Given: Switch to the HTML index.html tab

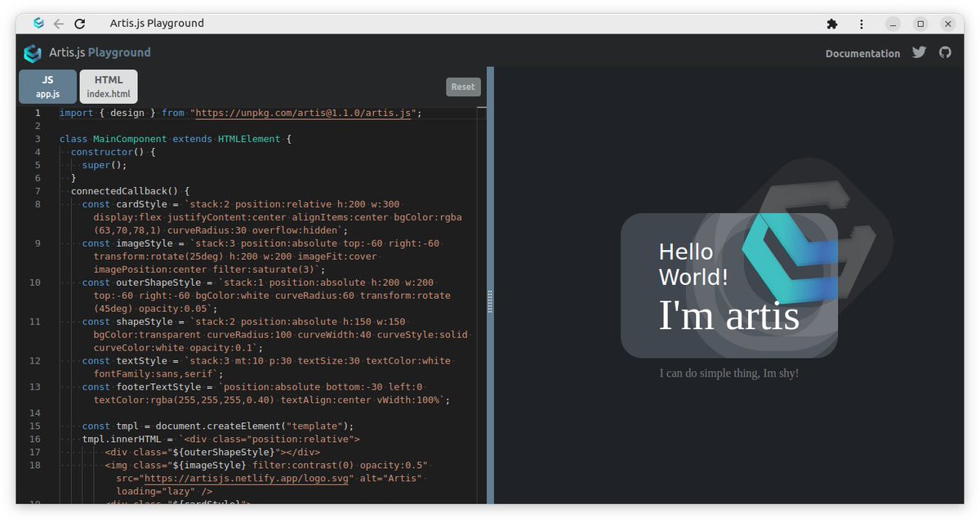Looking at the screenshot, I should [x=109, y=87].
